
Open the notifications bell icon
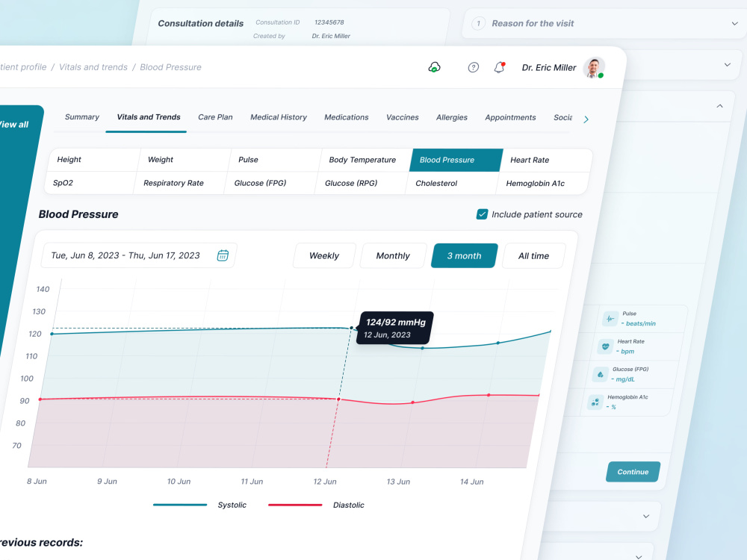[499, 67]
